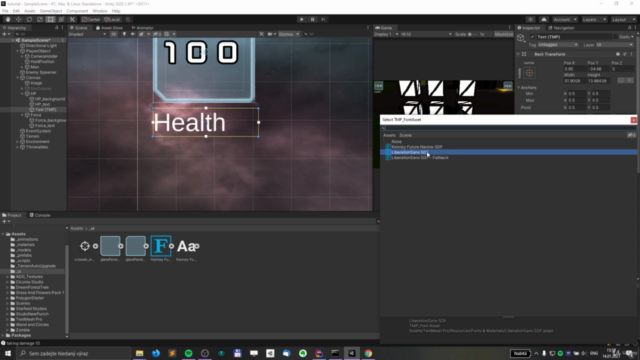The image size is (640, 360).
Task: Open the cloud services icon
Action: pyautogui.click(x=544, y=19)
